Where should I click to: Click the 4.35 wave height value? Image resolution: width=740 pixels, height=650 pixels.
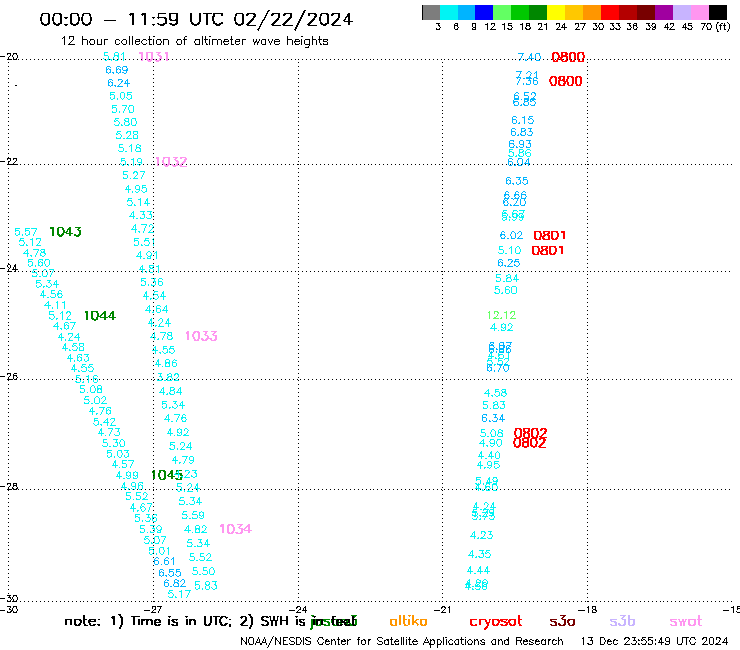(479, 554)
